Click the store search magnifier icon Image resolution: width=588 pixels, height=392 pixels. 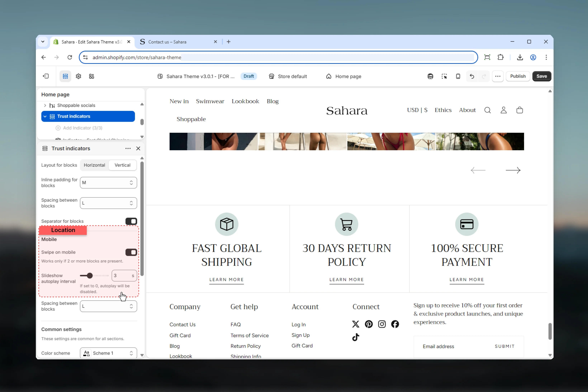pos(487,110)
